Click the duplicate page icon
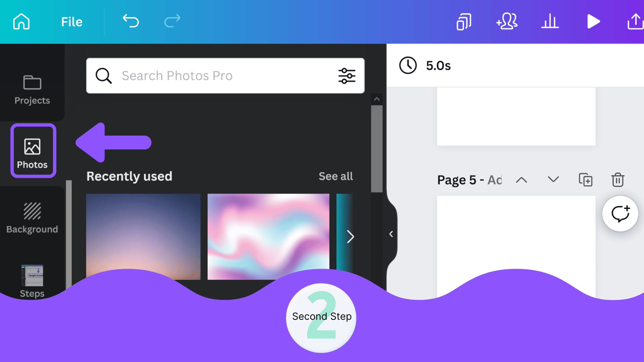Viewport: 644px width, 362px height. click(586, 180)
